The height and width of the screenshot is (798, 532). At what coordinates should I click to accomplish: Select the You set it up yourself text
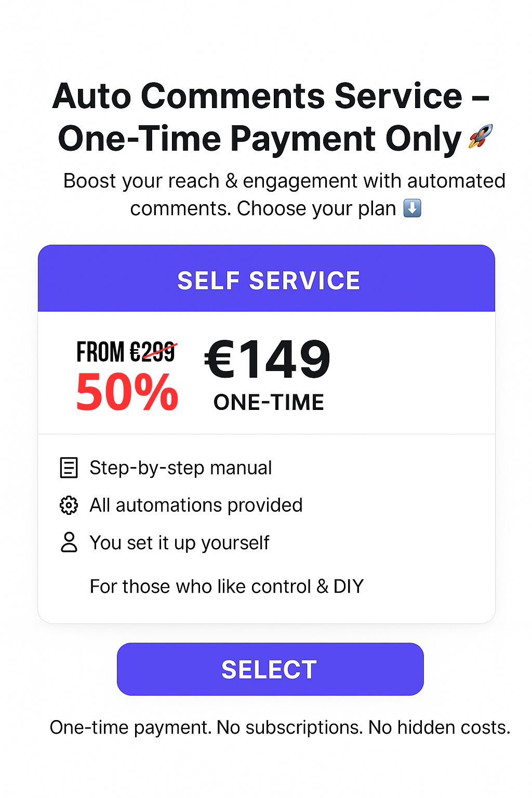coord(179,542)
